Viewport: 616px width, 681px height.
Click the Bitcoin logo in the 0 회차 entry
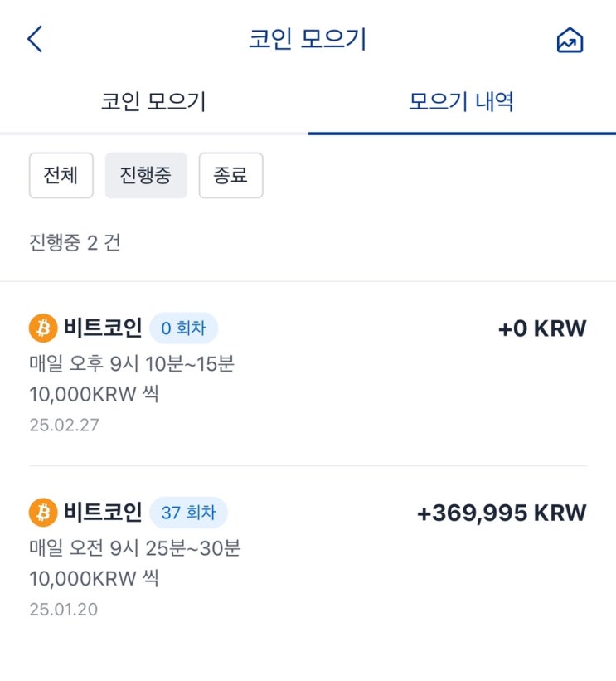[x=42, y=328]
